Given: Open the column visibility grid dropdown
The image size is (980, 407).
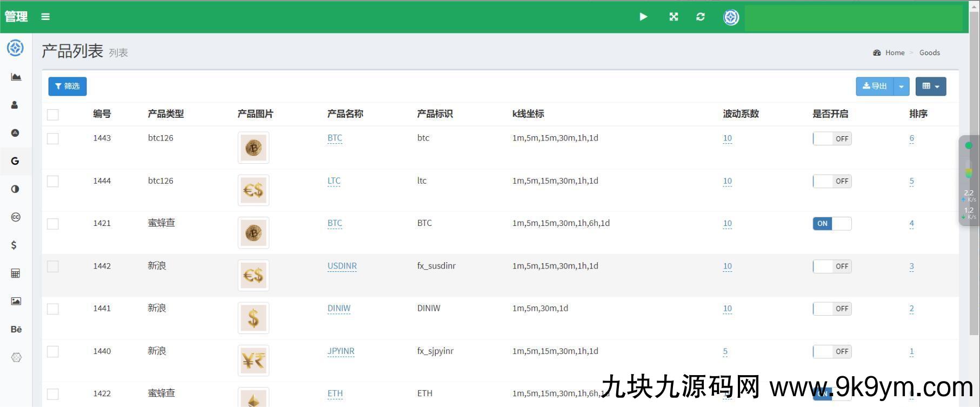Looking at the screenshot, I should coord(931,86).
